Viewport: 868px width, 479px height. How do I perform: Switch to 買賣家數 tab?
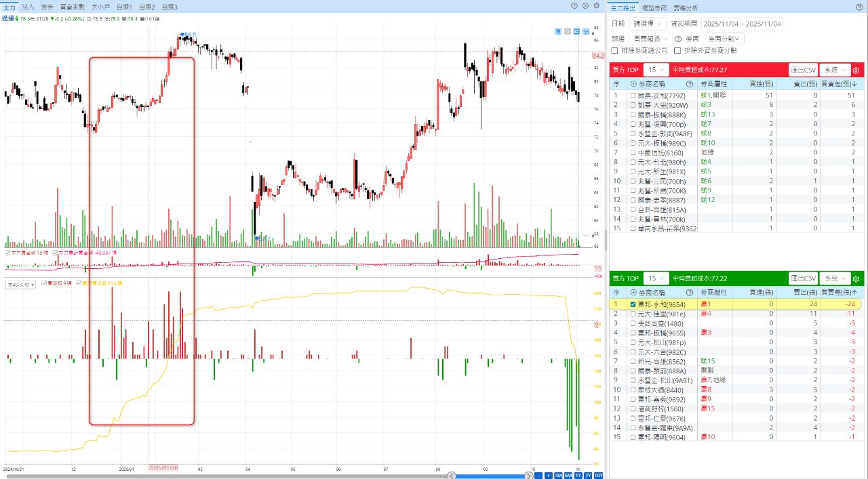coord(73,6)
